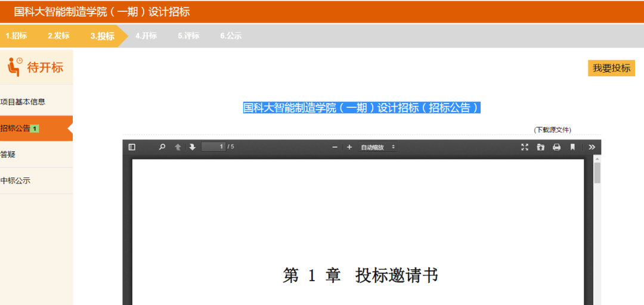The width and height of the screenshot is (644, 305).
Task: Zoom out the PDF document
Action: coord(335,147)
